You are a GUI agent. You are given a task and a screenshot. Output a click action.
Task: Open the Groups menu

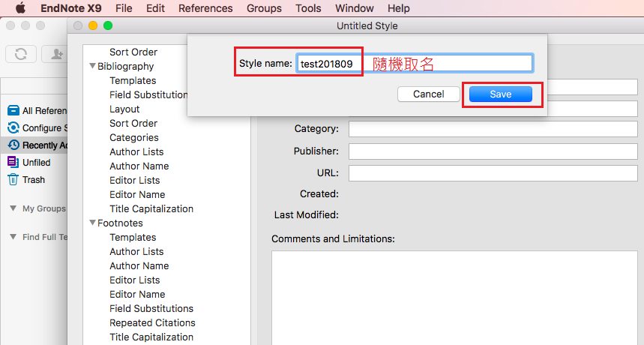pyautogui.click(x=264, y=8)
